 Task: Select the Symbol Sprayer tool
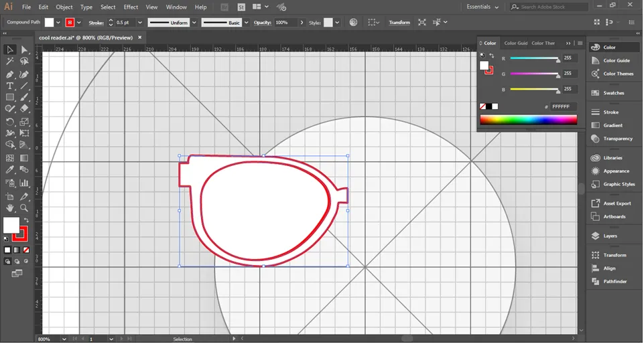coord(10,183)
